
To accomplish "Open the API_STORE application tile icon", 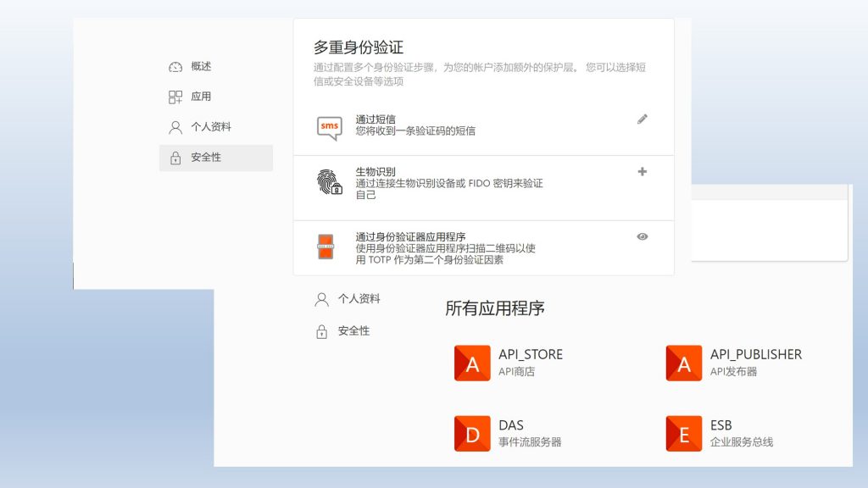I will [x=472, y=363].
